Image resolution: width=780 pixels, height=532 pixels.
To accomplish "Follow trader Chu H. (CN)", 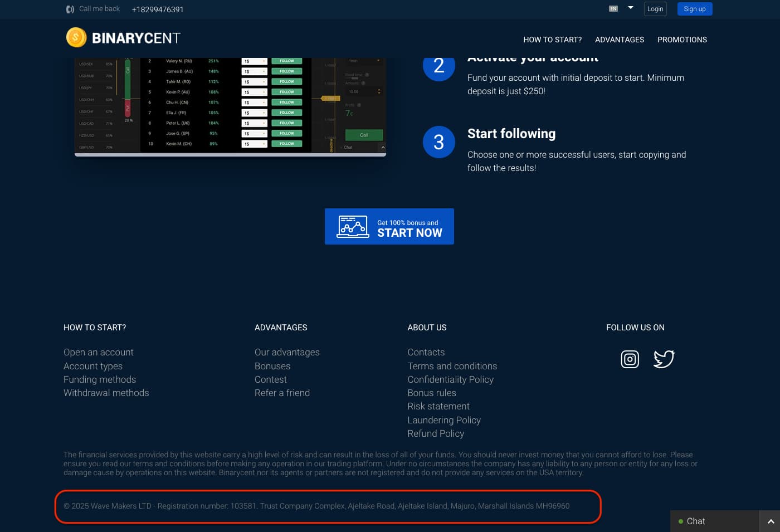I will tap(286, 103).
